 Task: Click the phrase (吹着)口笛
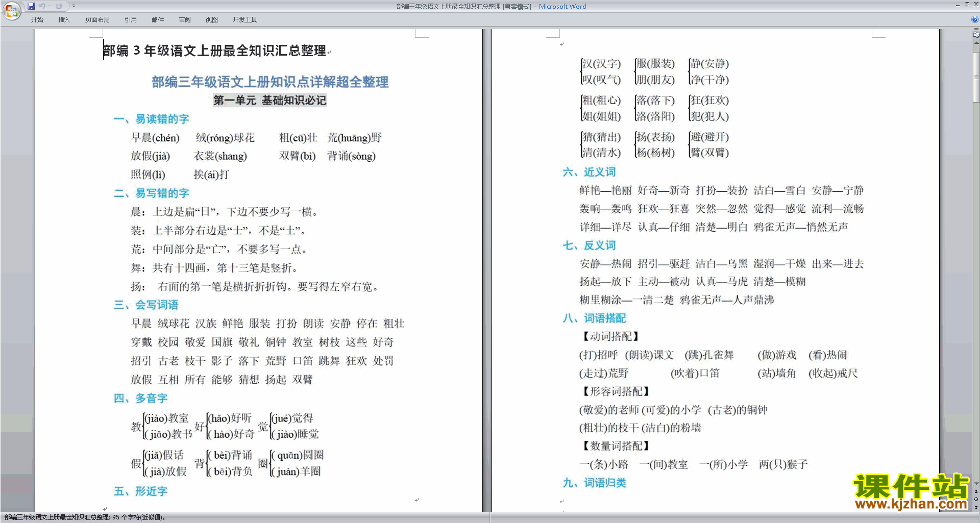pyautogui.click(x=695, y=373)
